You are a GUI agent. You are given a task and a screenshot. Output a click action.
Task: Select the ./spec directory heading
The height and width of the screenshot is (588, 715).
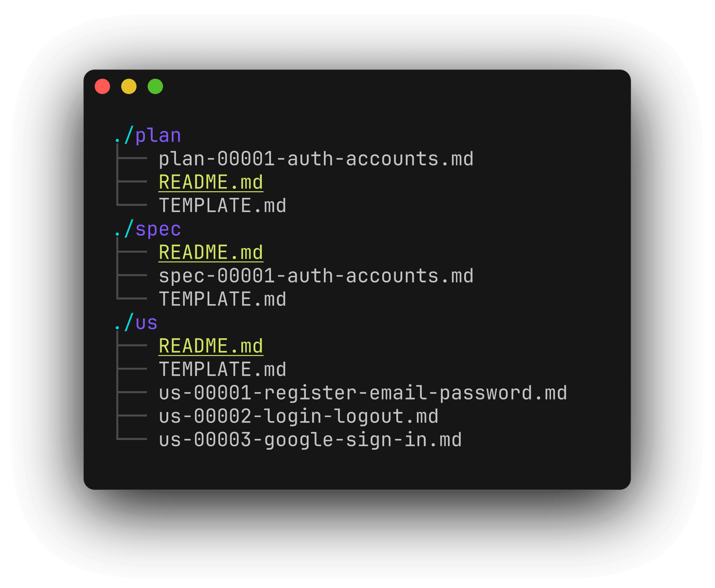pyautogui.click(x=148, y=229)
